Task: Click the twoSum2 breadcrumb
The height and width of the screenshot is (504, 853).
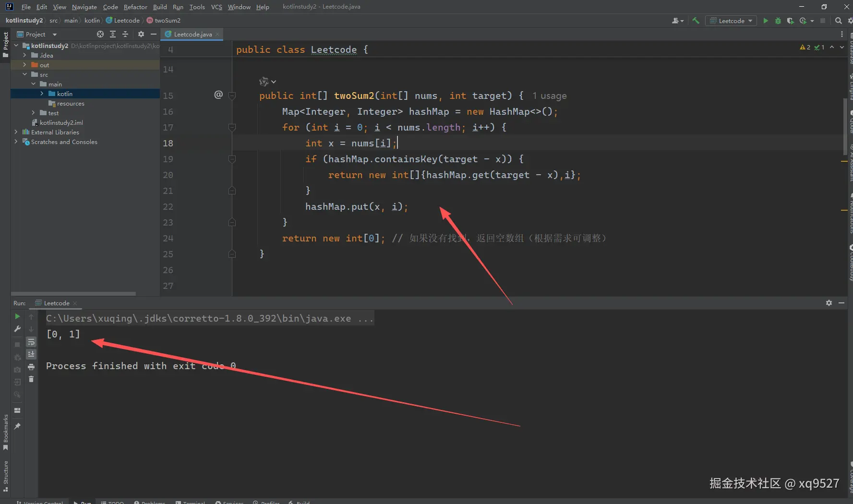Action: (x=164, y=21)
